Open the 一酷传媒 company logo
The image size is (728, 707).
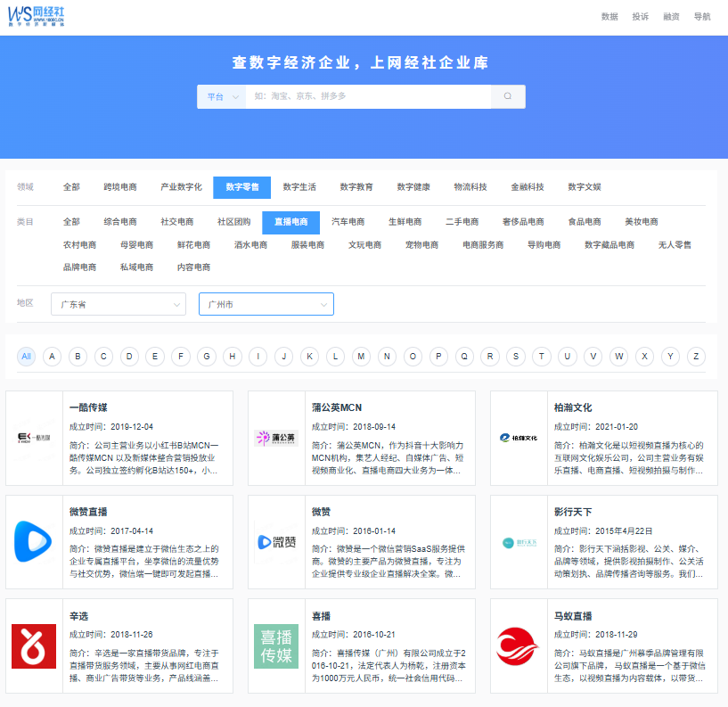click(34, 438)
